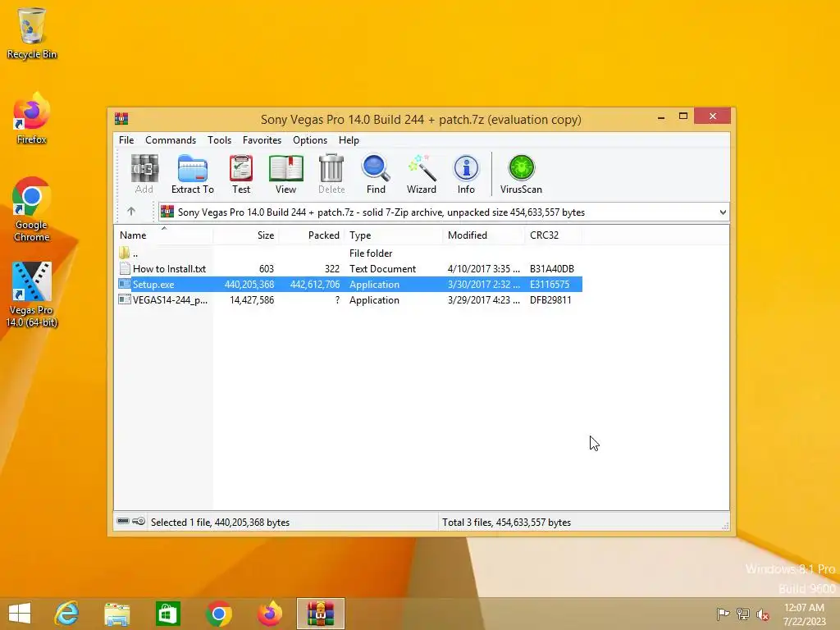Click size value 14,427,586
840x630 pixels.
[252, 299]
